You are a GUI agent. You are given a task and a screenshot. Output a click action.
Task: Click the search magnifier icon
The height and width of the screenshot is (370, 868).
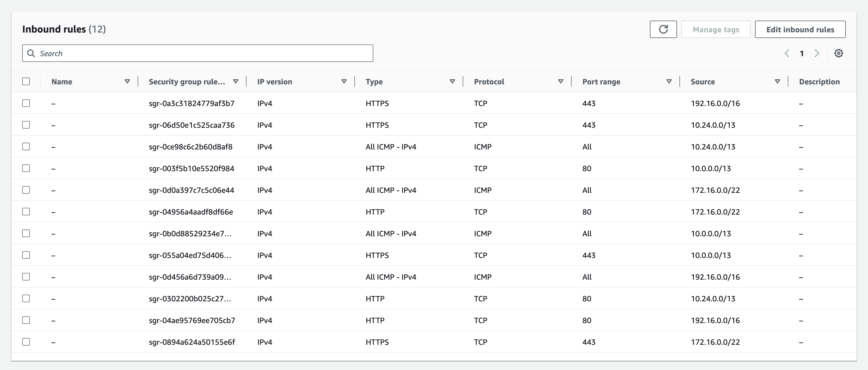click(31, 53)
